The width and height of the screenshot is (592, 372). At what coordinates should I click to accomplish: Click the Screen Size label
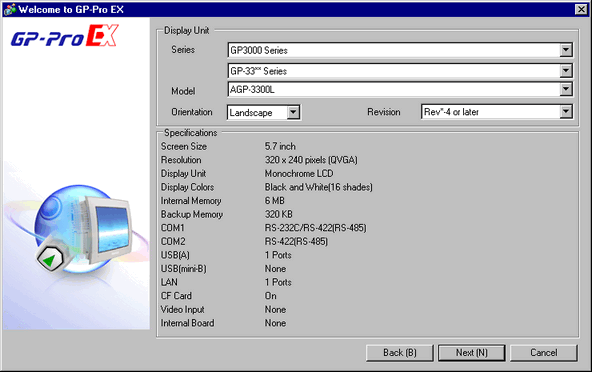pyautogui.click(x=184, y=146)
